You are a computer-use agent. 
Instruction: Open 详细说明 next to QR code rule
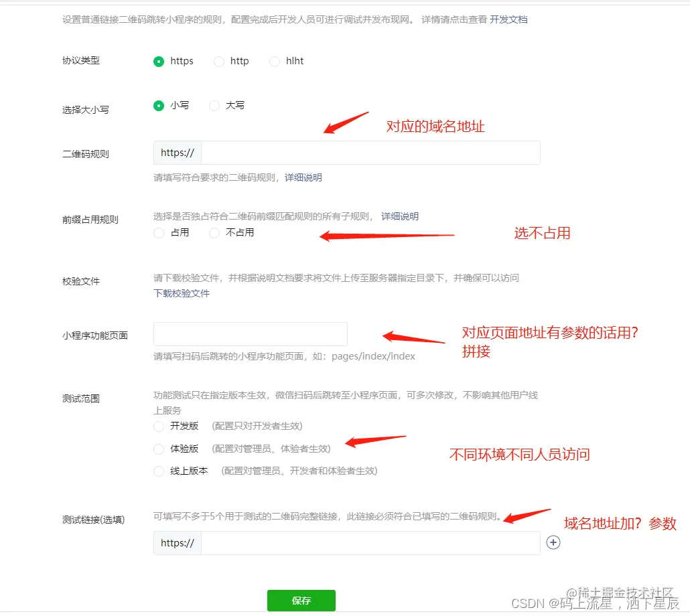pyautogui.click(x=303, y=177)
